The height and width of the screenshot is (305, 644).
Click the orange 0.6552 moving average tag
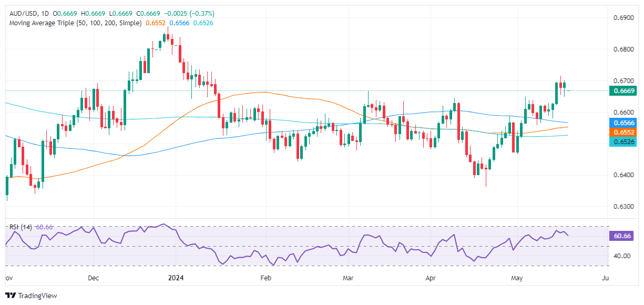coord(622,133)
